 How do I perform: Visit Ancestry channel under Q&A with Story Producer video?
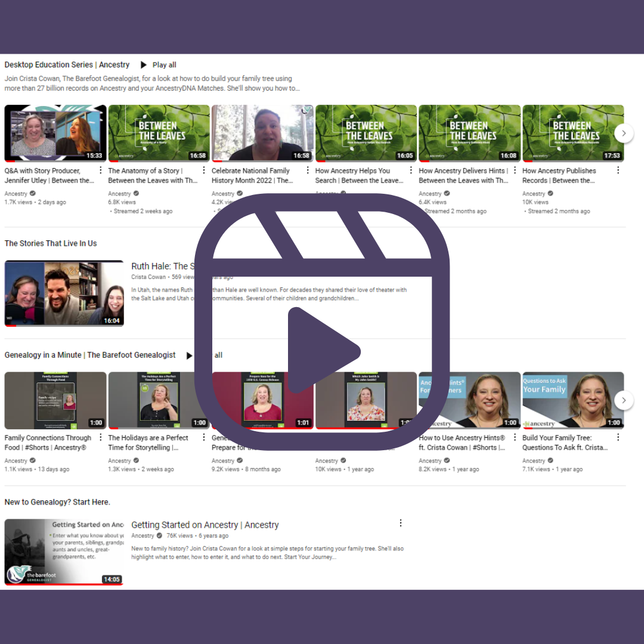tap(16, 193)
